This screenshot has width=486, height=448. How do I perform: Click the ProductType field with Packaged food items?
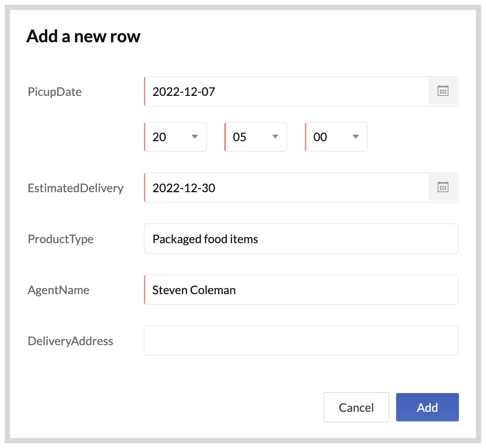[x=301, y=238]
